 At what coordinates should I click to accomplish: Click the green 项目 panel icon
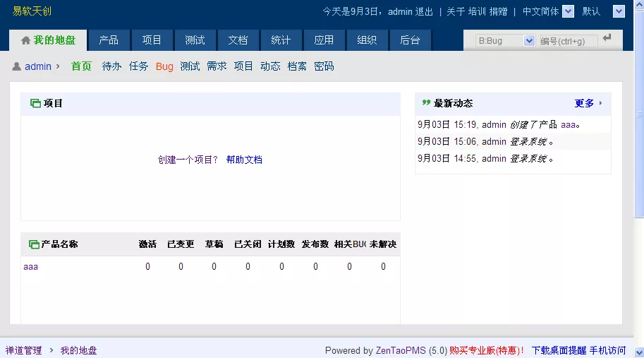[35, 103]
